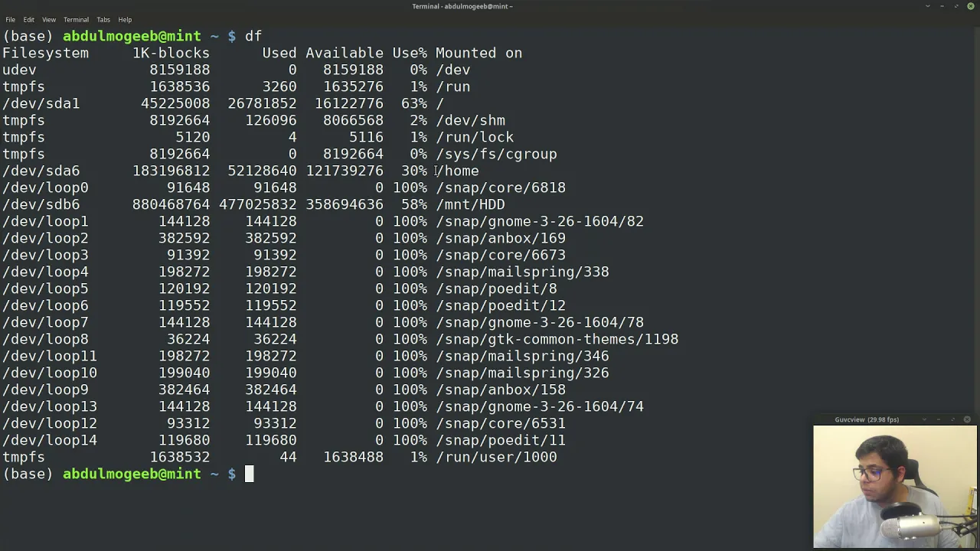Viewport: 980px width, 551px height.
Task: Open the Help menu
Action: coord(125,19)
